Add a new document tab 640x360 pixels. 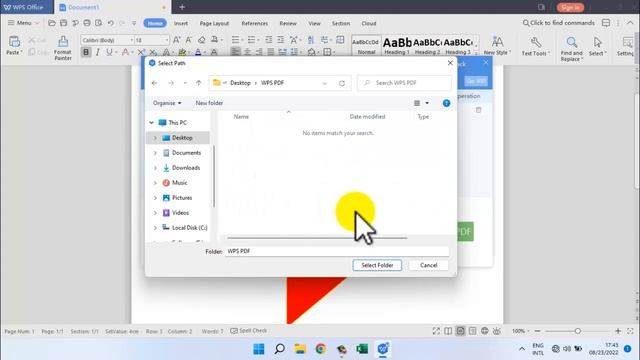[182, 7]
